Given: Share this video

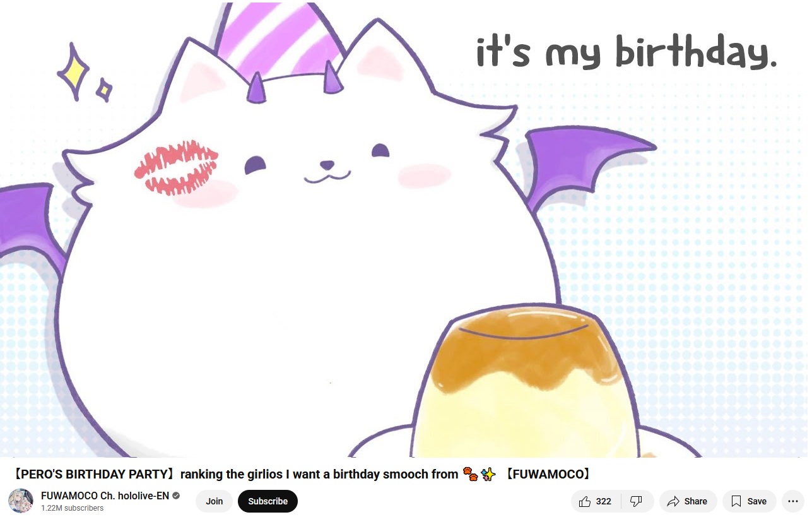Looking at the screenshot, I should click(688, 501).
